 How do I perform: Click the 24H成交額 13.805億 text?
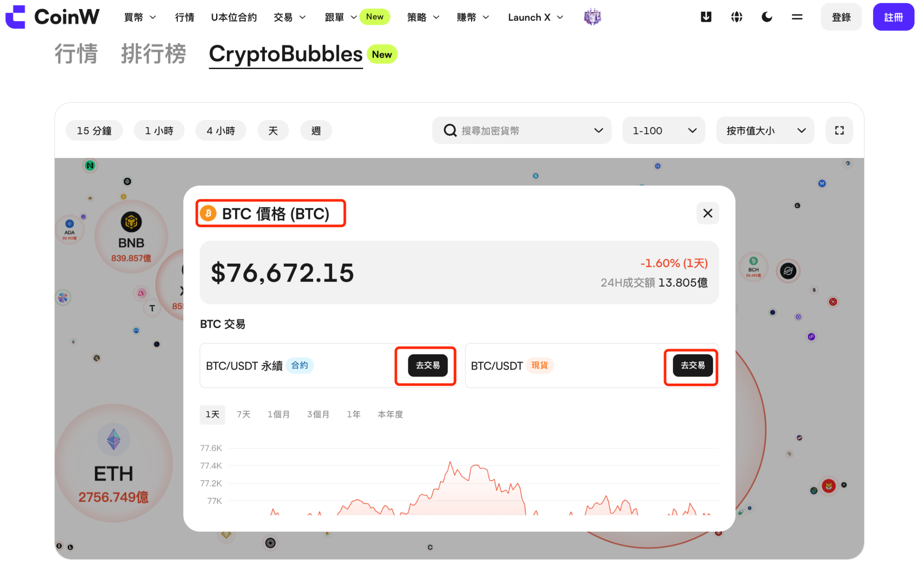[654, 283]
